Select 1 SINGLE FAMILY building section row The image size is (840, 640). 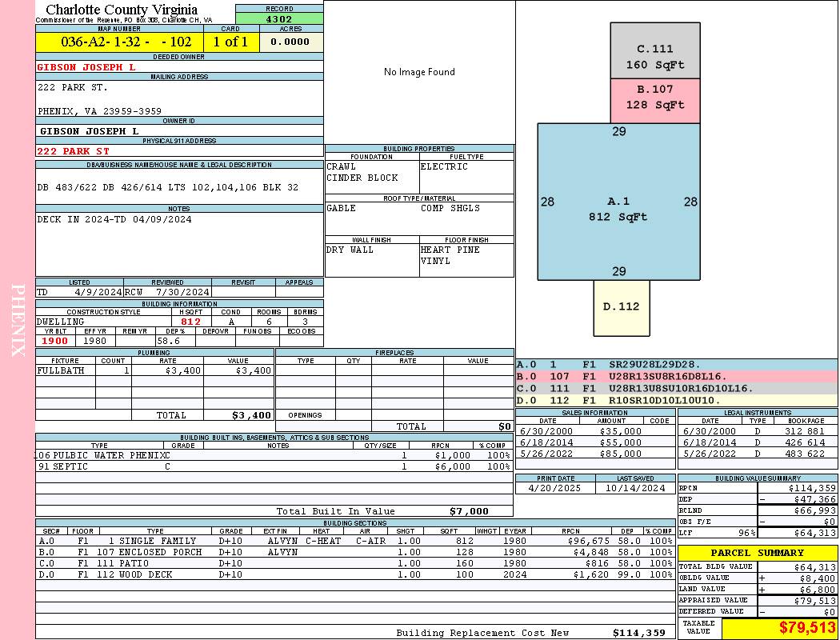click(355, 541)
